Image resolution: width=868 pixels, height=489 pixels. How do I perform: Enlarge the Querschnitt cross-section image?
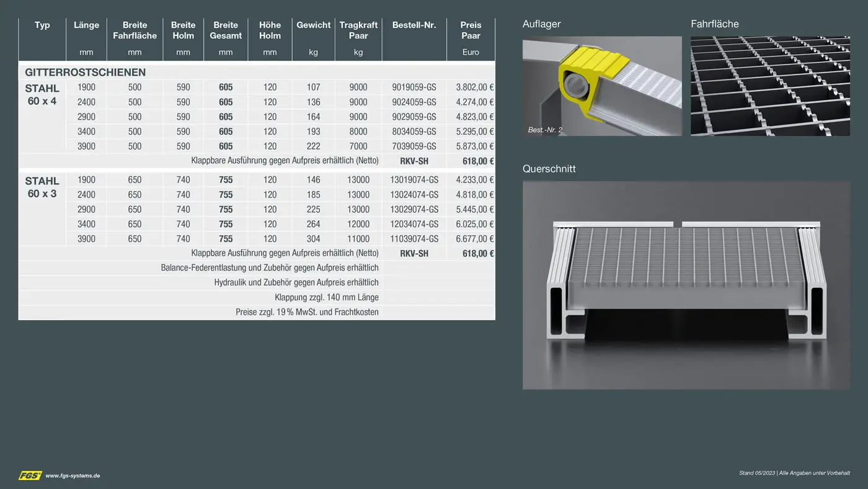[686, 285]
